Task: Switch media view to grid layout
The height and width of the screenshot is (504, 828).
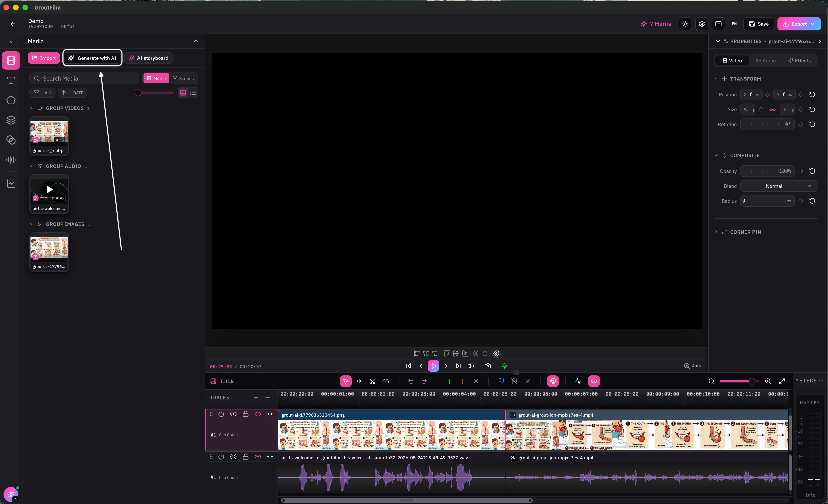Action: click(183, 93)
